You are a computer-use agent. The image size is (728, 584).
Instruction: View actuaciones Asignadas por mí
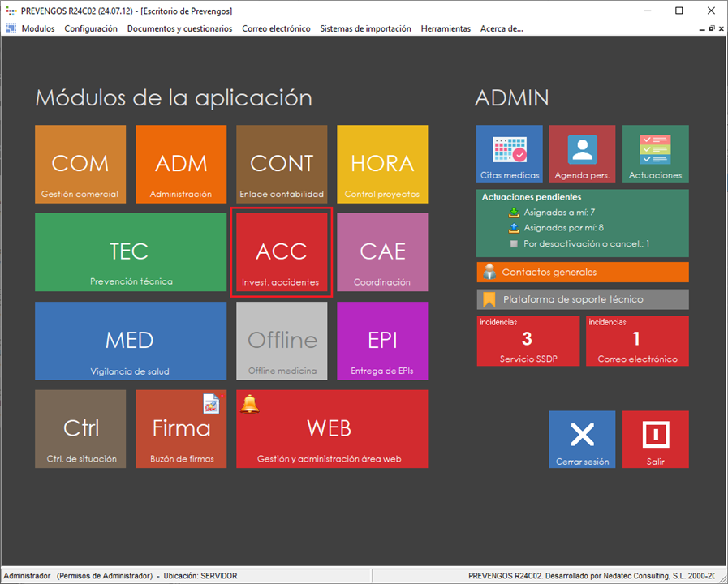click(x=563, y=228)
